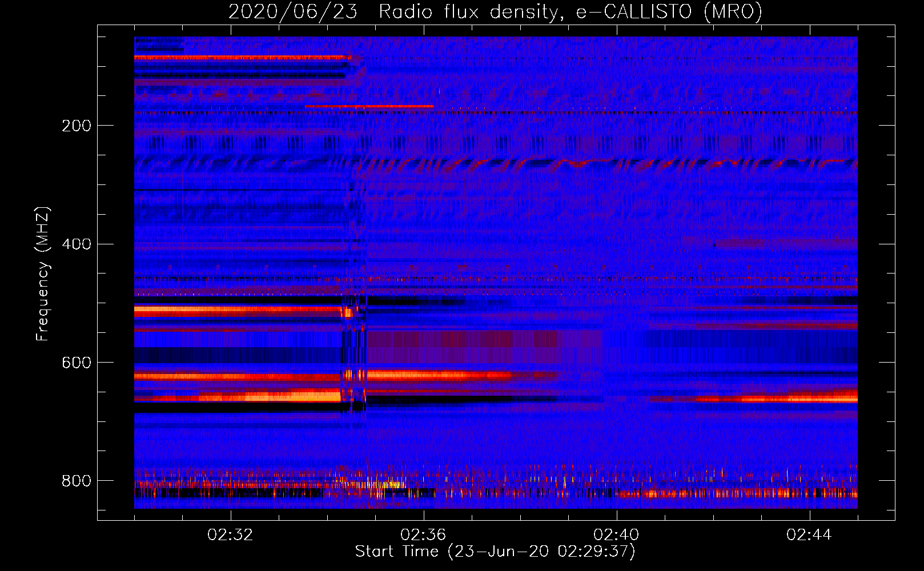Screen dimensions: 924x571
Task: Click the 02:40 time tick label
Action: point(617,535)
